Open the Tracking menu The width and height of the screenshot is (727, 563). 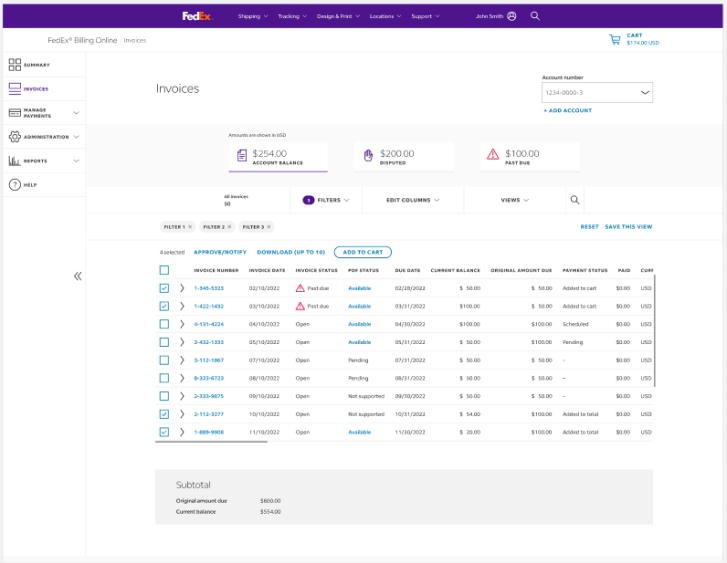[292, 16]
